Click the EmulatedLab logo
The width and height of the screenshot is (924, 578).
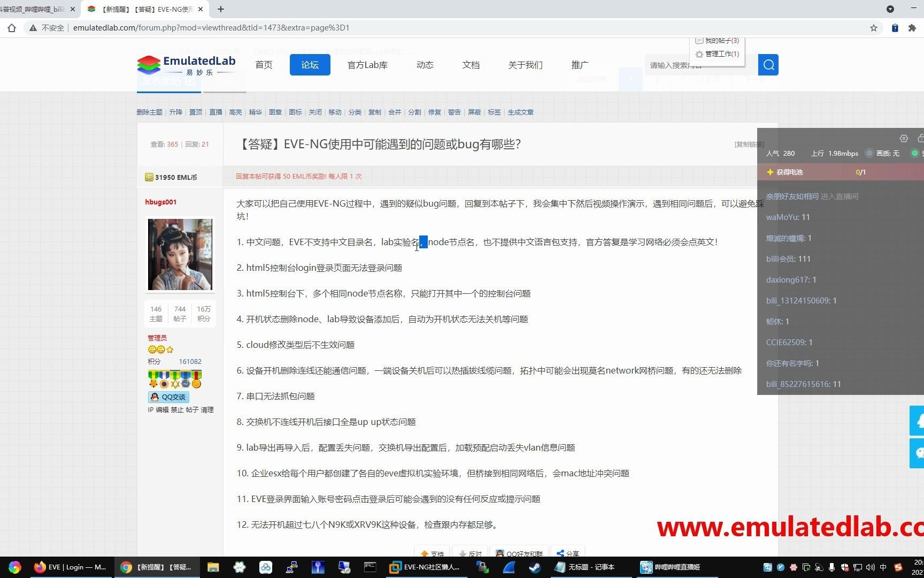(186, 65)
